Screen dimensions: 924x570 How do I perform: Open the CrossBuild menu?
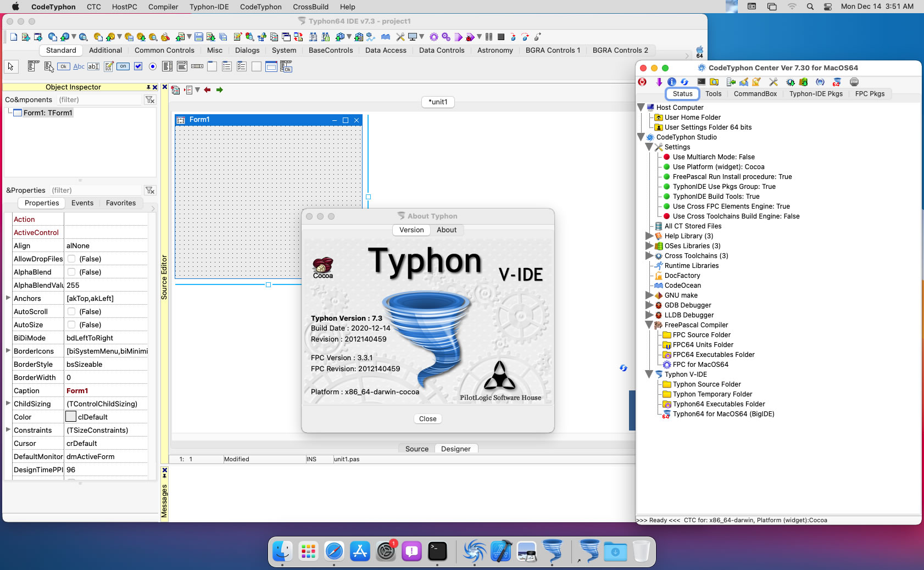point(311,7)
